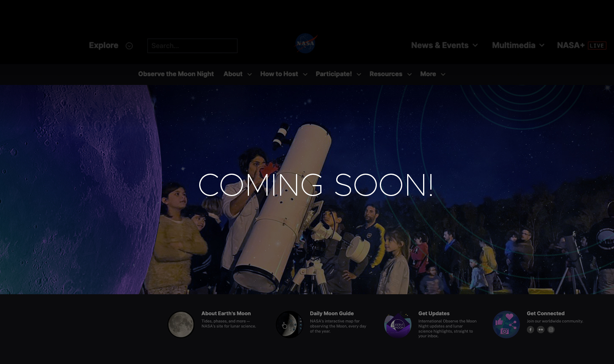
Task: Click the NASA+ LIVE link
Action: click(581, 45)
